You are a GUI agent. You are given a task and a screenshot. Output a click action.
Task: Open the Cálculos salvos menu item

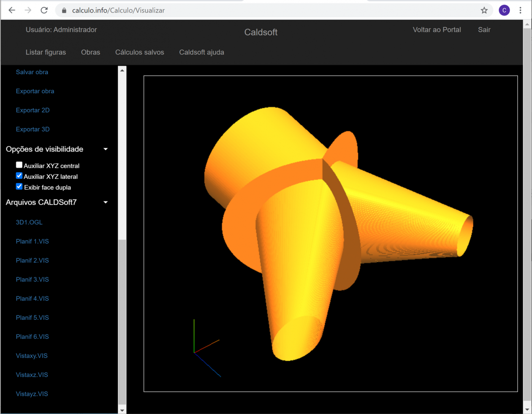click(x=139, y=52)
